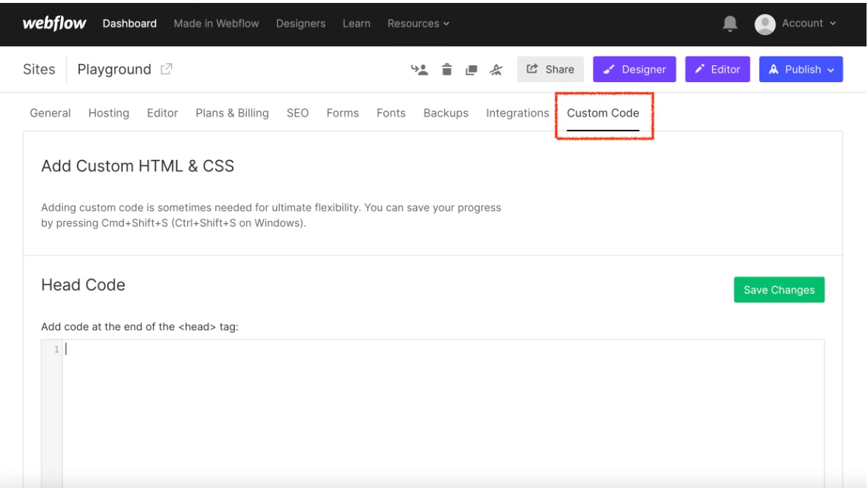
Task: Open the notifications bell
Action: click(729, 23)
